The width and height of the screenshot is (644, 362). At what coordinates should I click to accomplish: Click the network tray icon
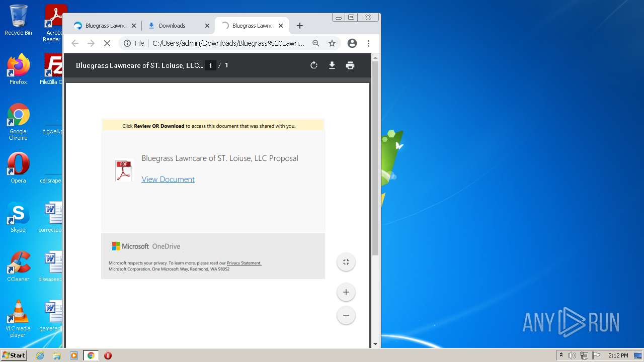click(584, 355)
